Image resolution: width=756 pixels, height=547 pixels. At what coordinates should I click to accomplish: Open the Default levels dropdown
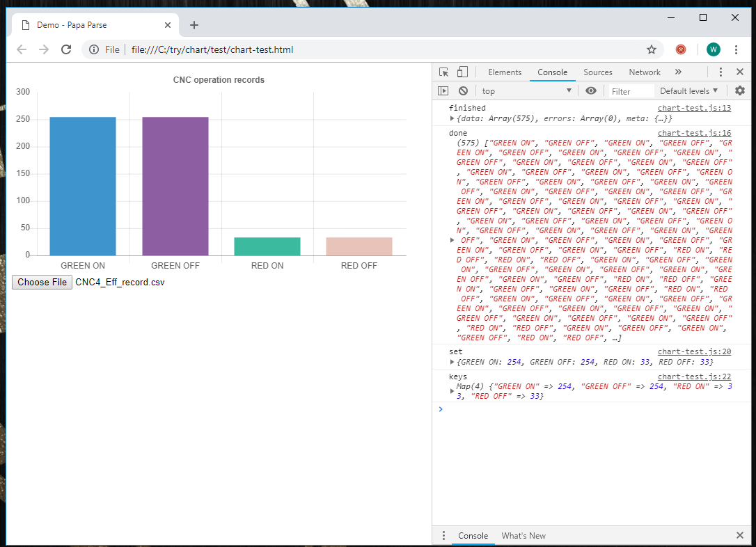(688, 91)
